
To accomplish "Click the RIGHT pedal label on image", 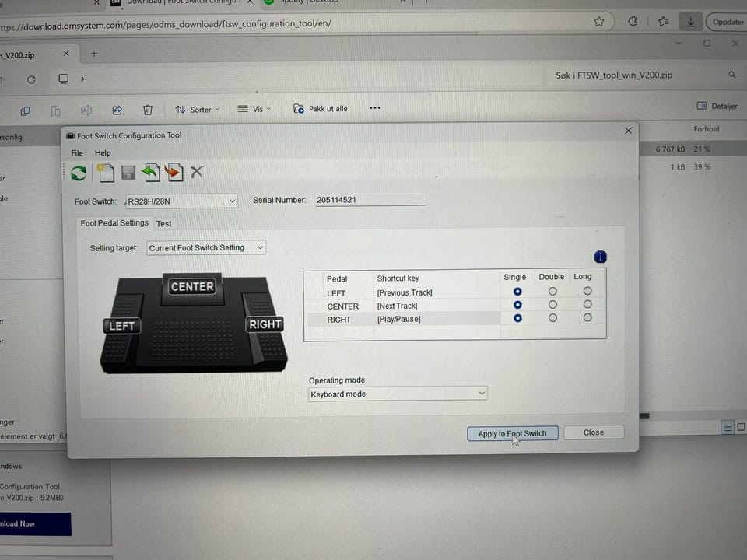I will click(x=265, y=324).
